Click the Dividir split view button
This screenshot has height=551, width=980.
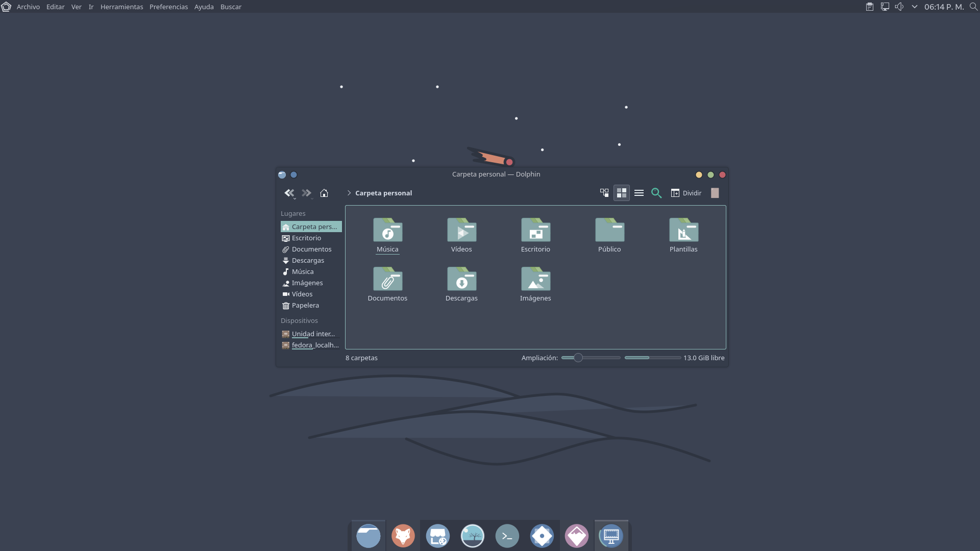click(687, 193)
